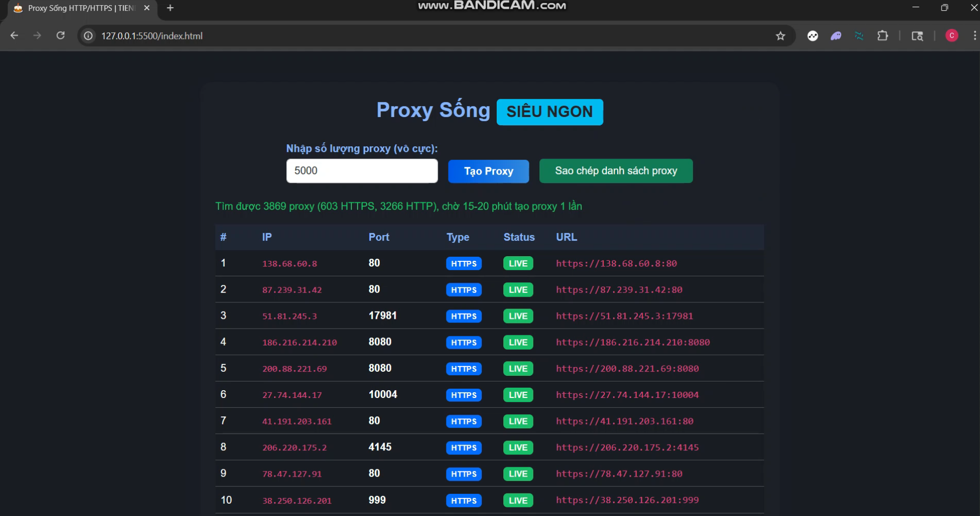Image resolution: width=980 pixels, height=516 pixels.
Task: Reload the current page
Action: [61, 35]
